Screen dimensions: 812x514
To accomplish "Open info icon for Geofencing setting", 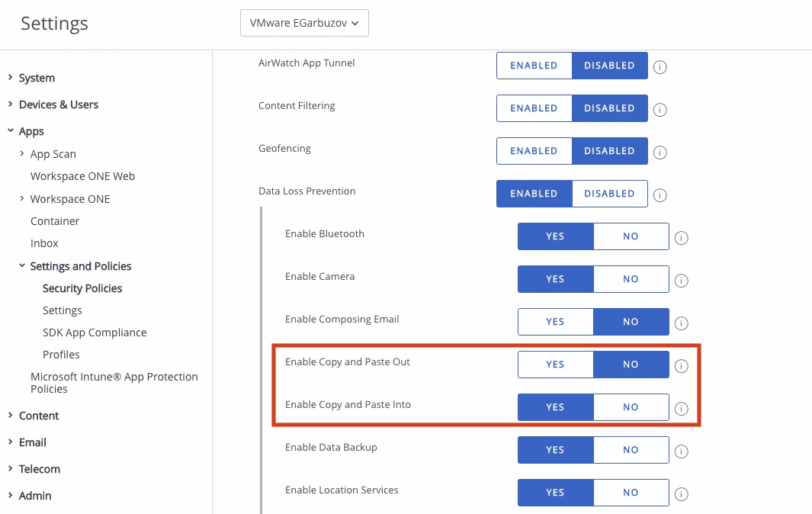I will click(660, 153).
